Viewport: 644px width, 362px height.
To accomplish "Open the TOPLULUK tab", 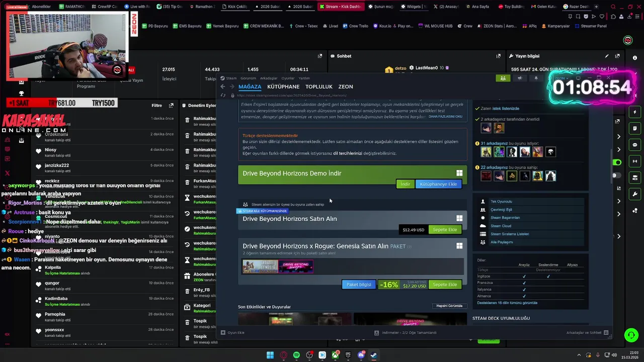I will tap(319, 86).
